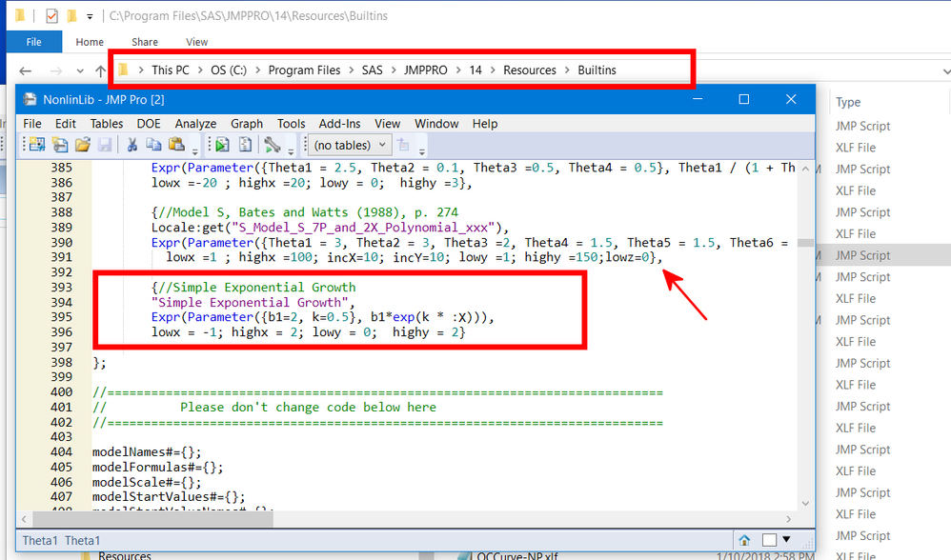Expand the tables toolbar overflow arrow

click(x=421, y=150)
